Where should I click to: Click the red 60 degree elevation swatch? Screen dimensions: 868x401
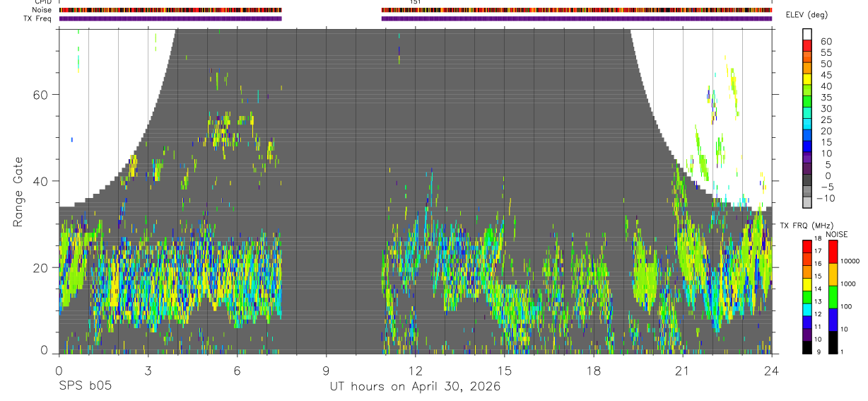[807, 46]
